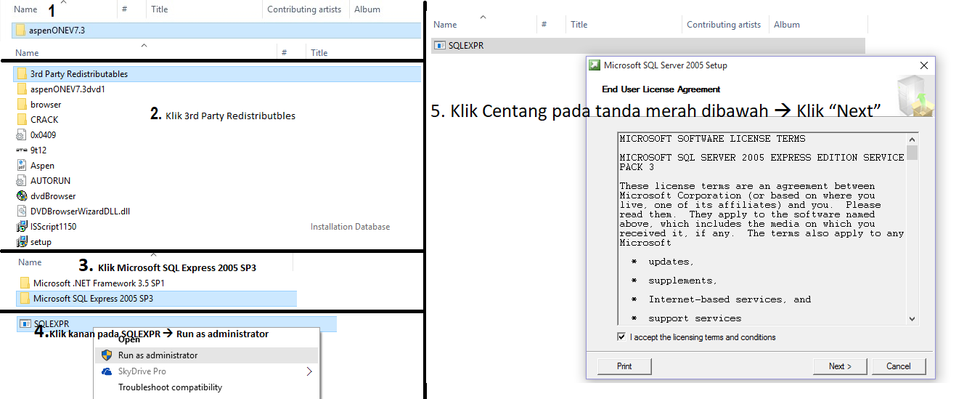Click the SQLEXPR icon in the bottom-left list
This screenshot has width=980, height=399.
click(x=25, y=324)
